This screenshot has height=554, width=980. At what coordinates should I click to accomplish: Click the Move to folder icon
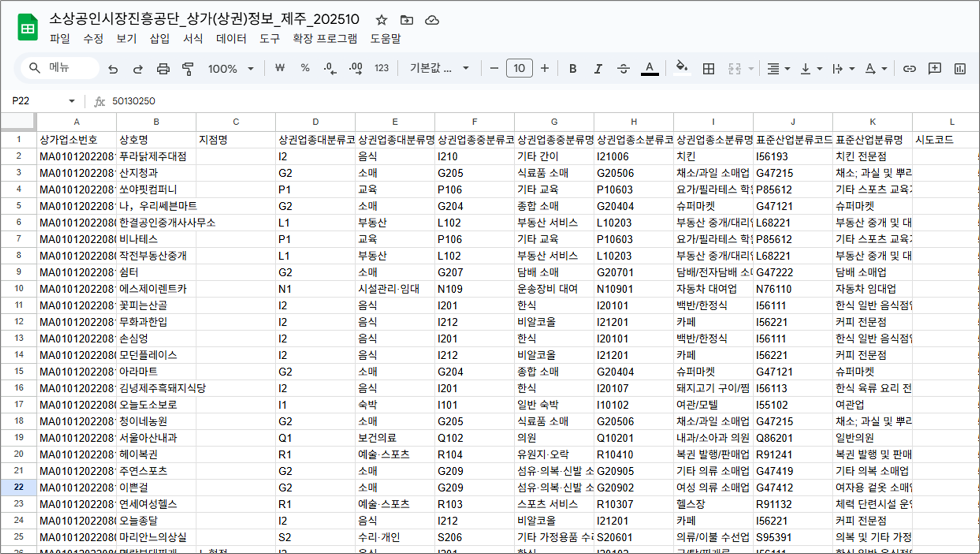(407, 20)
